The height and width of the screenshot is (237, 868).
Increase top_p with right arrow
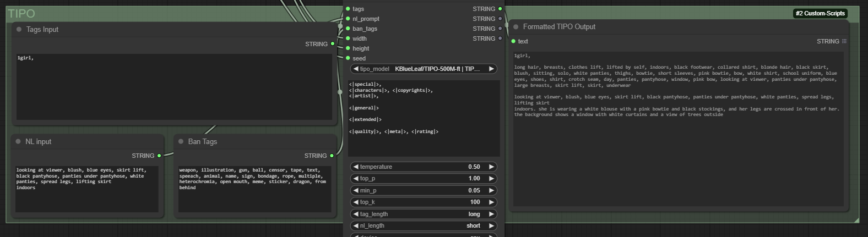coord(491,178)
